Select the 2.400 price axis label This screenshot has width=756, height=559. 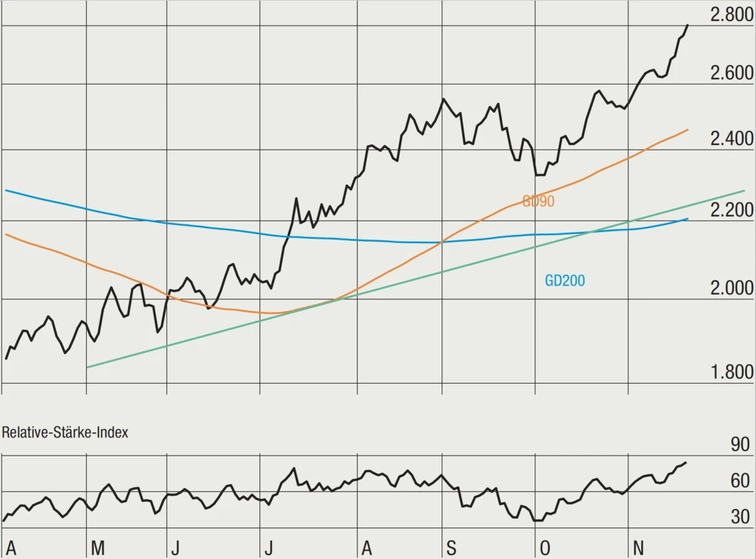(x=732, y=139)
